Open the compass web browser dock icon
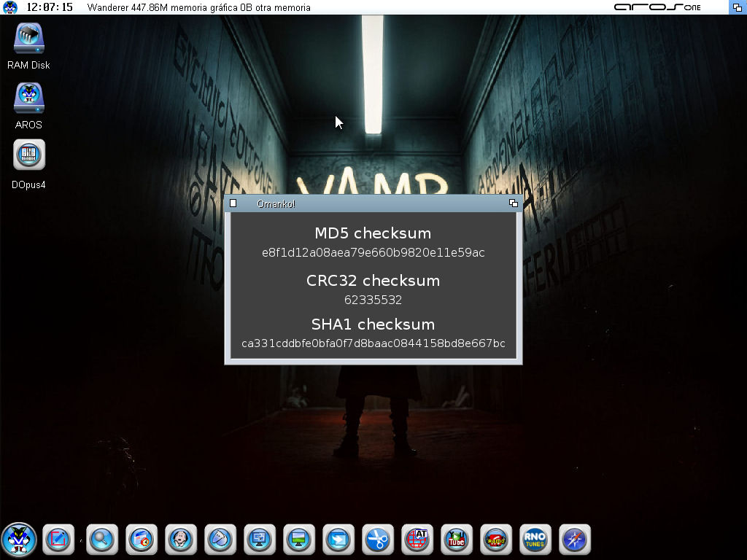747x560 pixels. click(574, 540)
